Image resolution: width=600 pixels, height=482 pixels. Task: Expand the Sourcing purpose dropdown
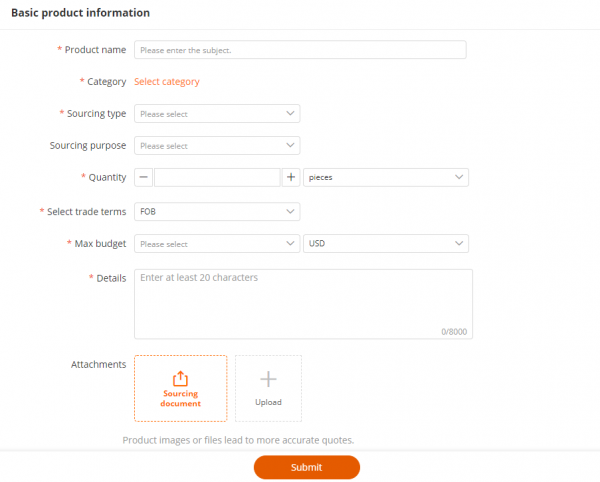216,146
